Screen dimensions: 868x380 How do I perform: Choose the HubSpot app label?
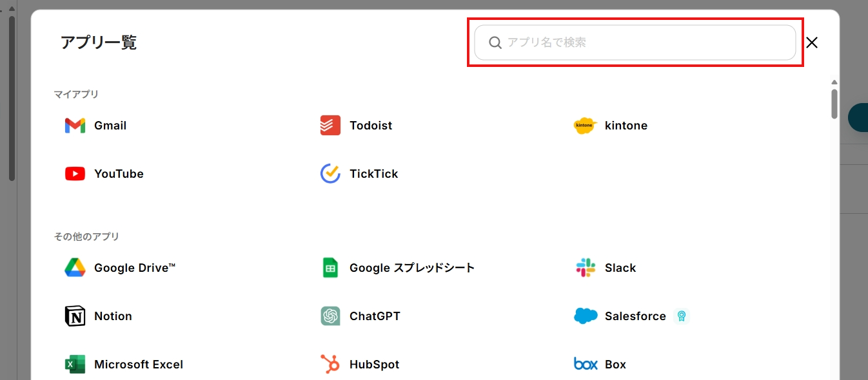click(375, 365)
